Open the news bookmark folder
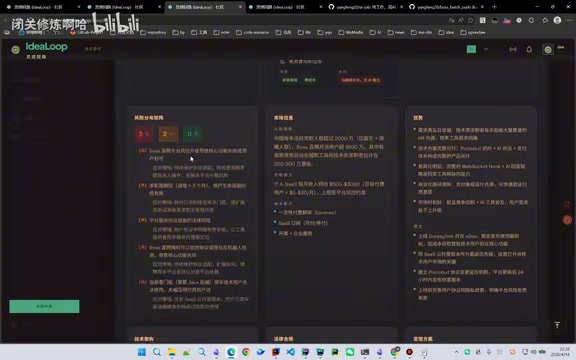 396,32
